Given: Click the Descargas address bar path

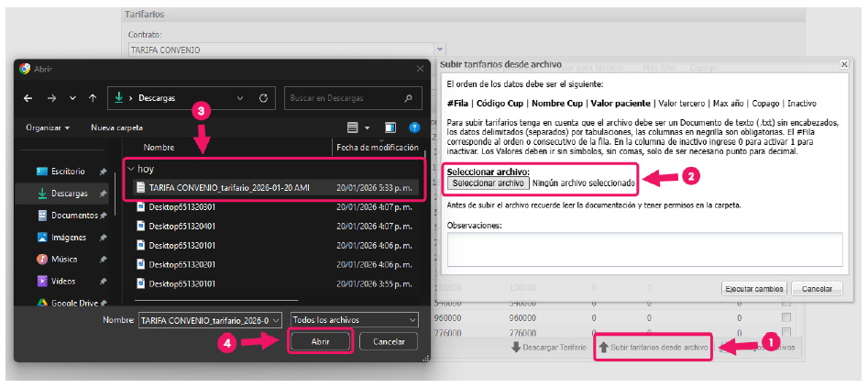Looking at the screenshot, I should [x=157, y=98].
